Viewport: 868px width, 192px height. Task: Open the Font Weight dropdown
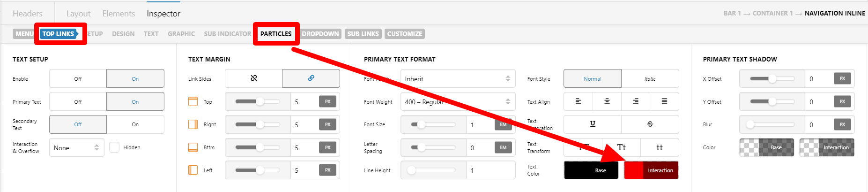click(458, 101)
